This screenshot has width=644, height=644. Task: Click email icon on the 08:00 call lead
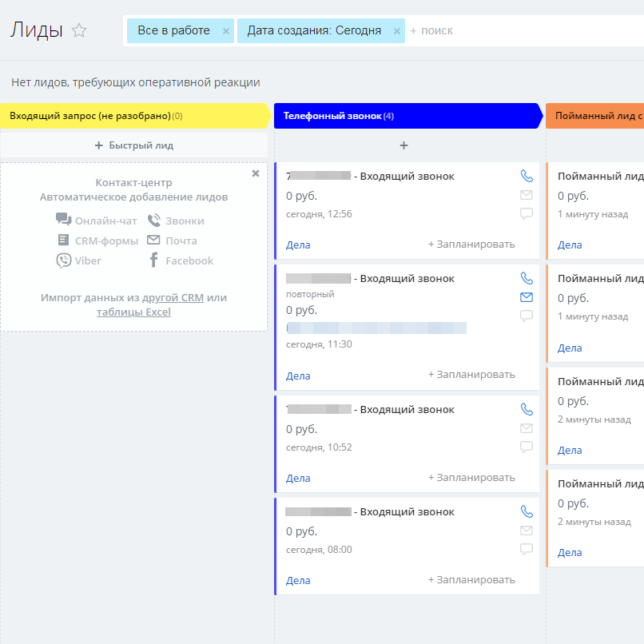click(x=527, y=531)
